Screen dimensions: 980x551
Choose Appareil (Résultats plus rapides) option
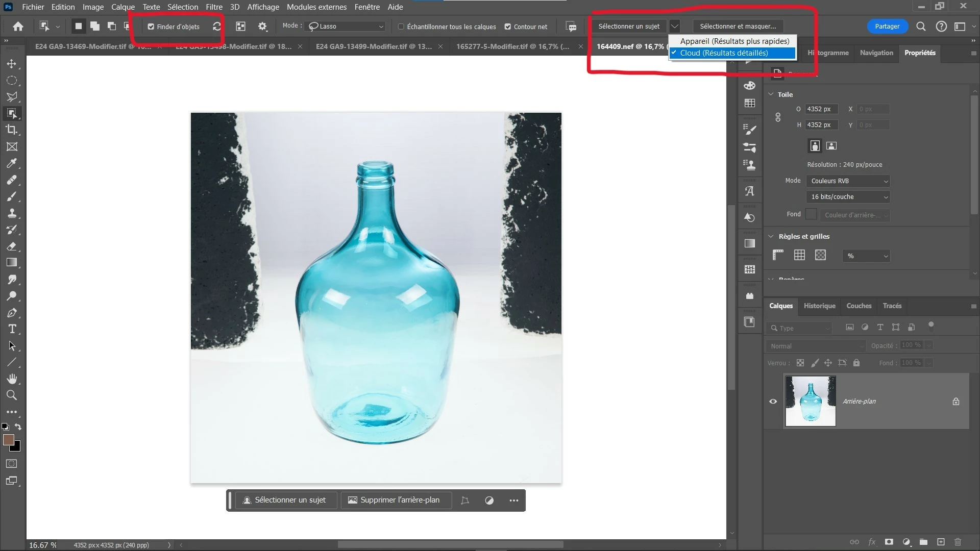point(734,41)
